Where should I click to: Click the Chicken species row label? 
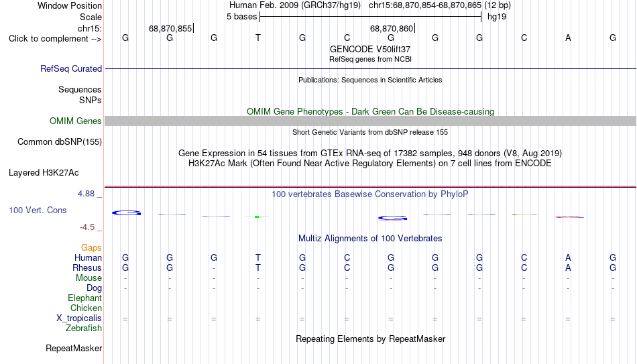(x=86, y=308)
